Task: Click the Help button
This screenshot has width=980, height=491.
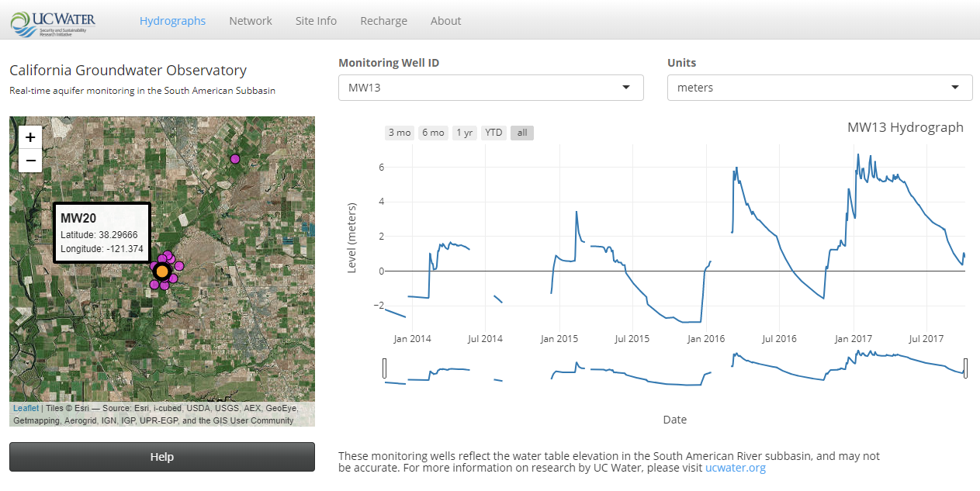Action: pos(162,457)
